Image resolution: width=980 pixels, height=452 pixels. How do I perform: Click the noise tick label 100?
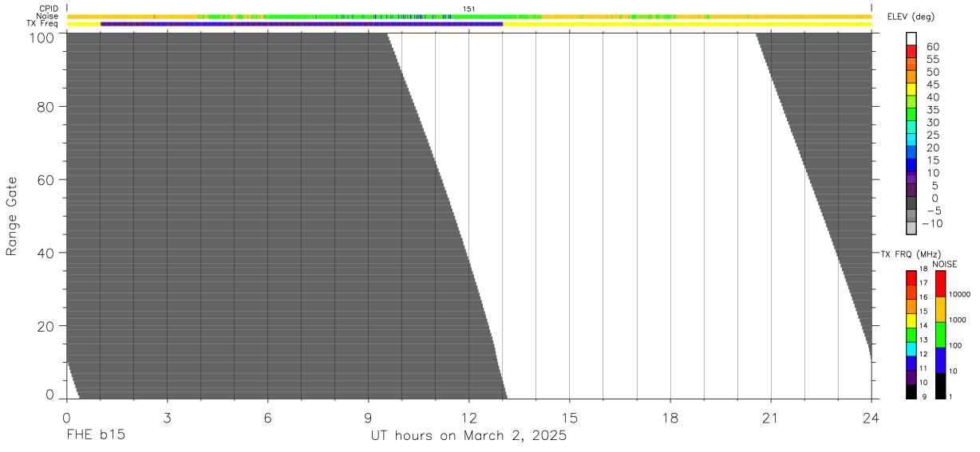tap(956, 345)
